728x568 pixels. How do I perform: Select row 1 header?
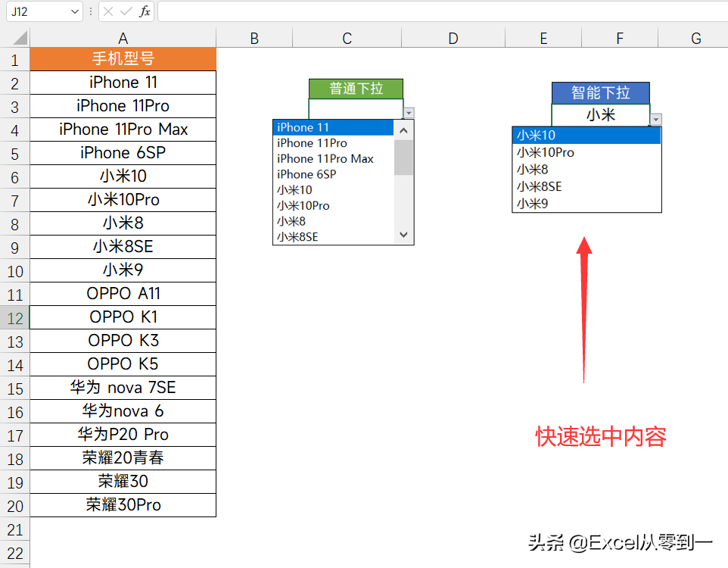pos(15,60)
